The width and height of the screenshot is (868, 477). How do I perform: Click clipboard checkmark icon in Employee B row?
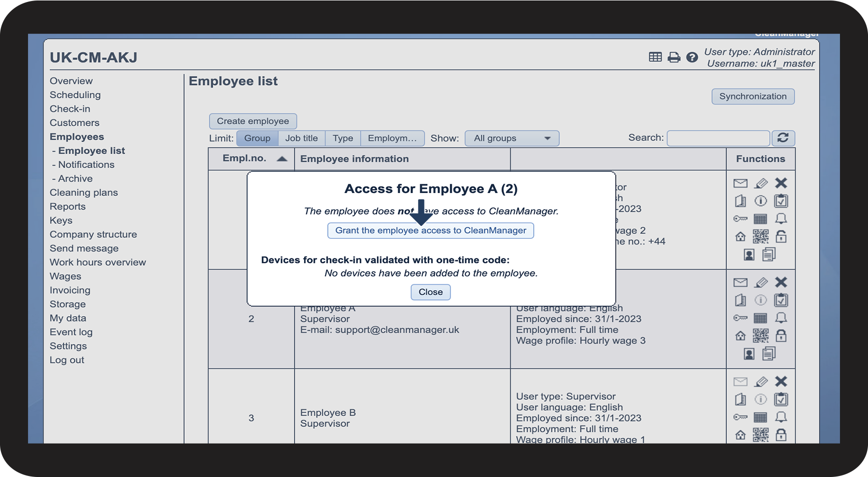click(x=781, y=399)
